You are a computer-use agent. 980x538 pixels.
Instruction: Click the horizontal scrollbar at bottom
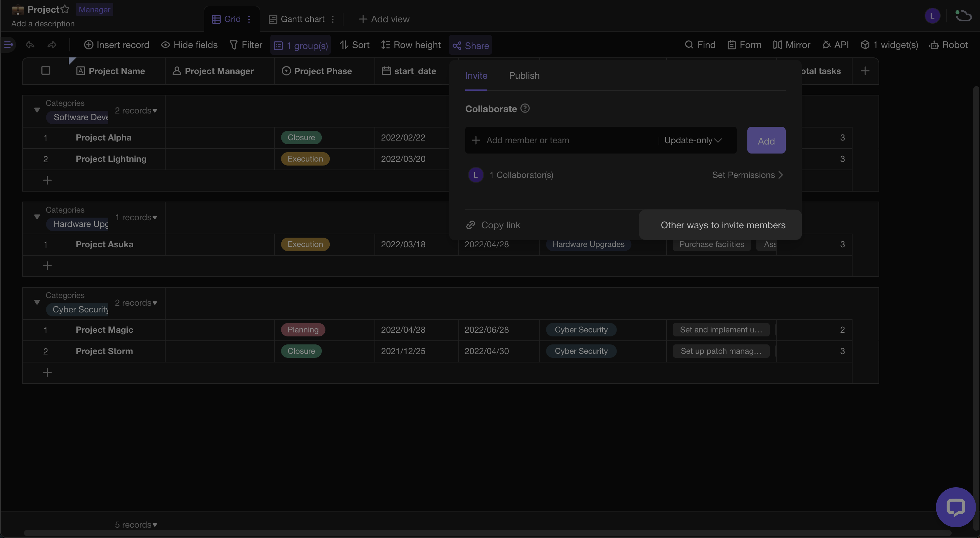coord(487,533)
